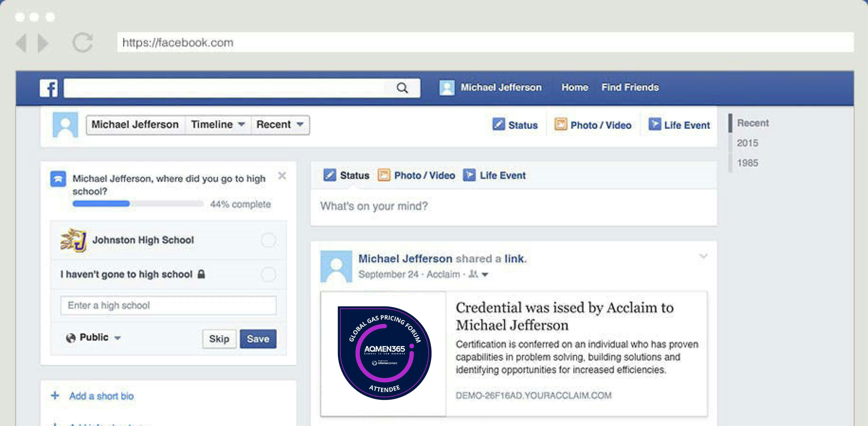Click the Facebook logo icon
The height and width of the screenshot is (426, 868).
click(48, 88)
